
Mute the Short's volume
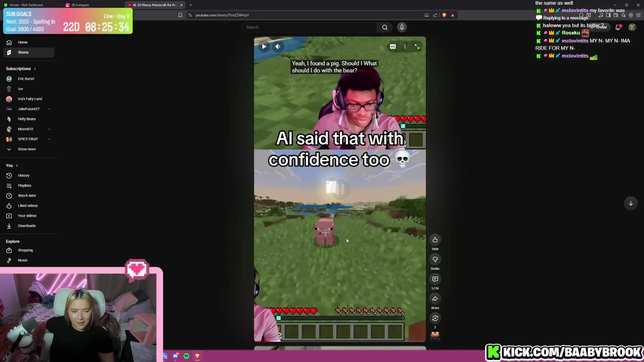278,46
